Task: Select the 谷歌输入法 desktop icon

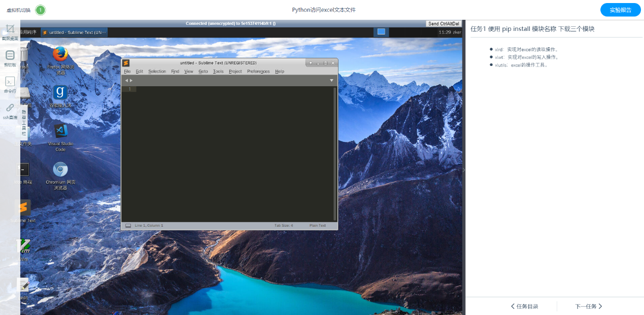Action: (60, 92)
